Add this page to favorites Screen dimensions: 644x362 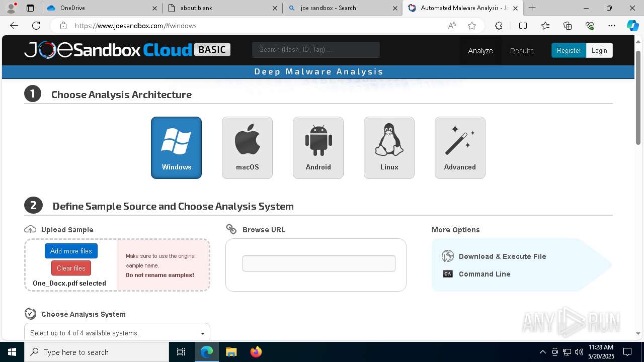(472, 26)
